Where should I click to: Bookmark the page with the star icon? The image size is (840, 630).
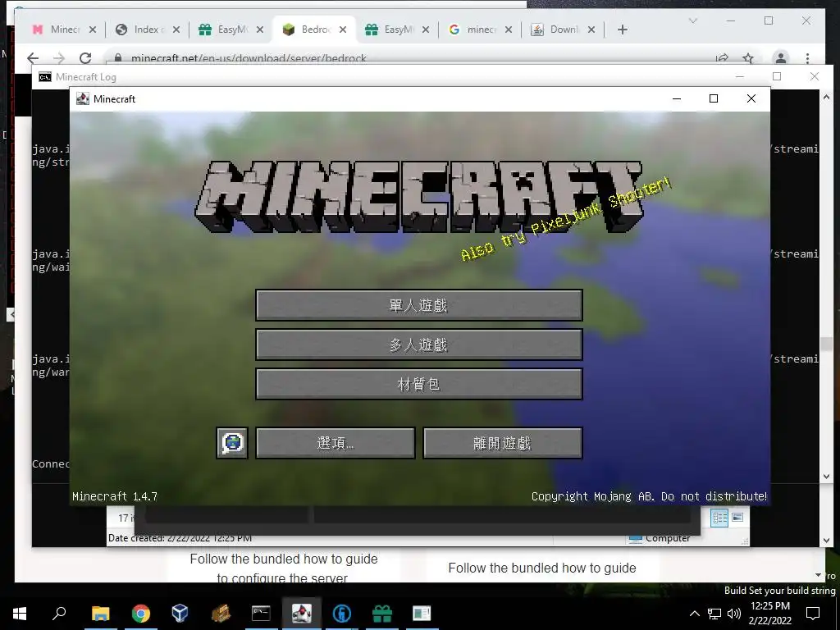tap(748, 58)
